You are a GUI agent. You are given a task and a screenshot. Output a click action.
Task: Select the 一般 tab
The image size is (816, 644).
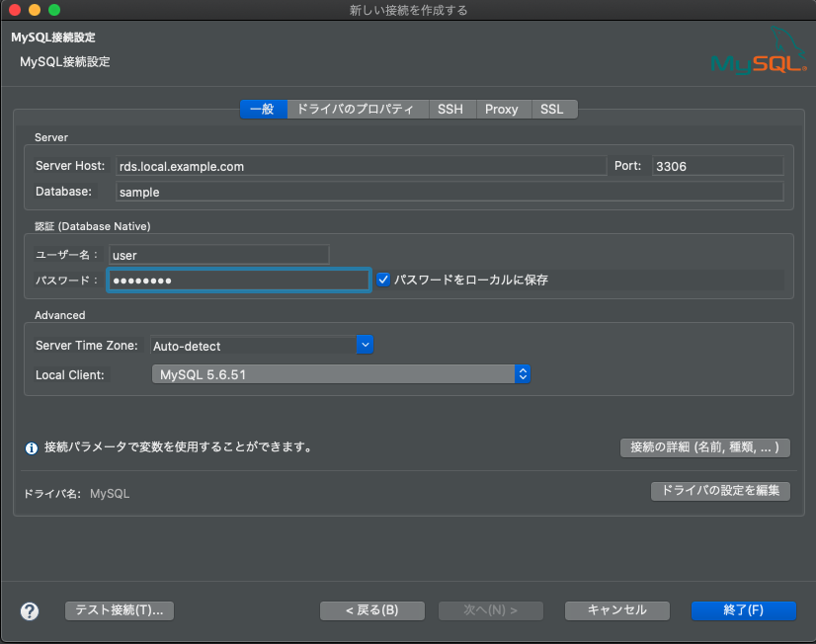click(264, 110)
